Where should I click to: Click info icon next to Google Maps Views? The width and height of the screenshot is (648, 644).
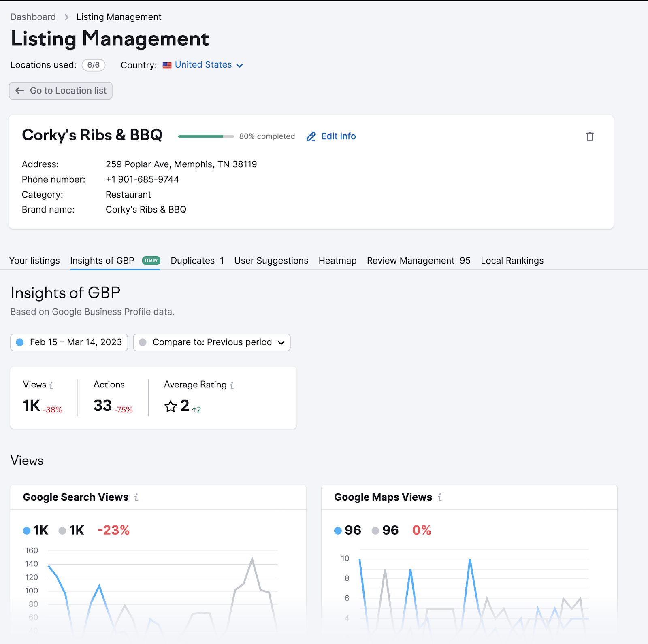(x=440, y=497)
